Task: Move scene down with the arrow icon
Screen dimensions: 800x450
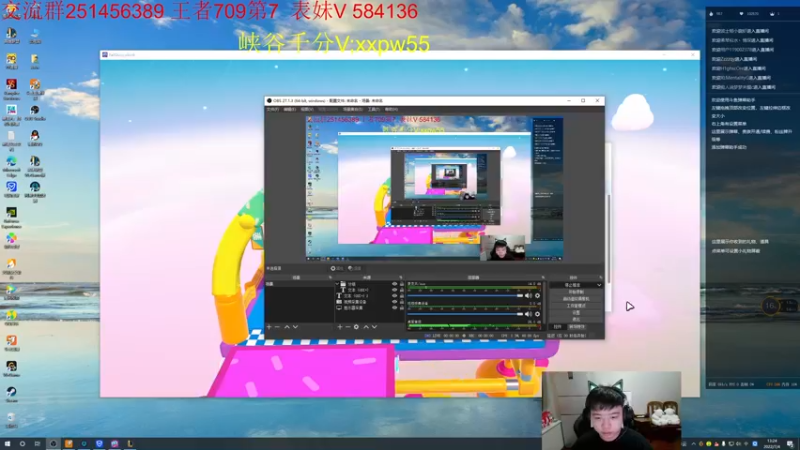Action: (x=295, y=327)
